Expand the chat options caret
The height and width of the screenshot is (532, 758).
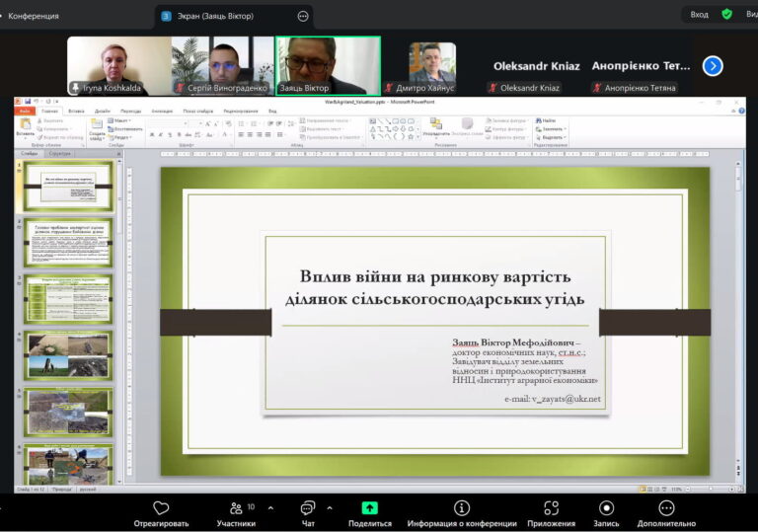(x=330, y=508)
